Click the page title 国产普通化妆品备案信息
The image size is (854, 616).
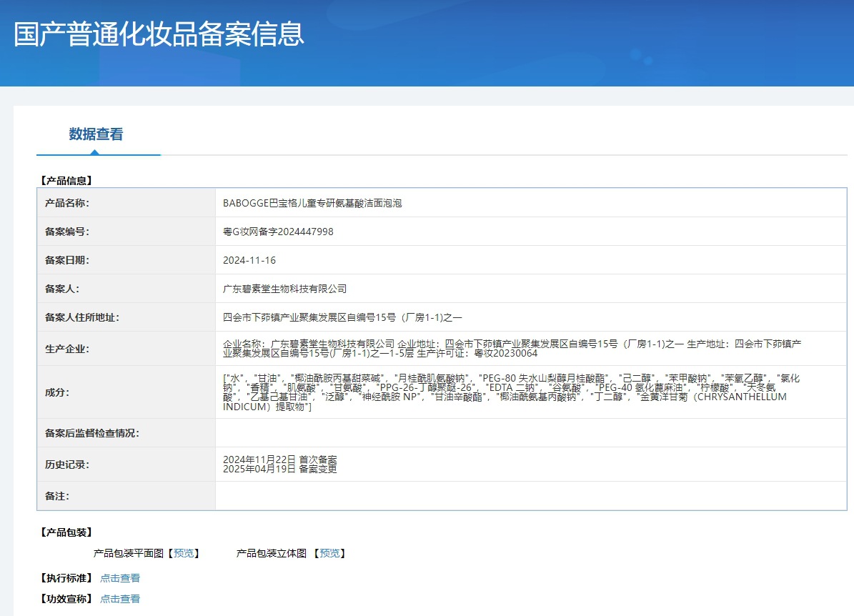(x=159, y=34)
